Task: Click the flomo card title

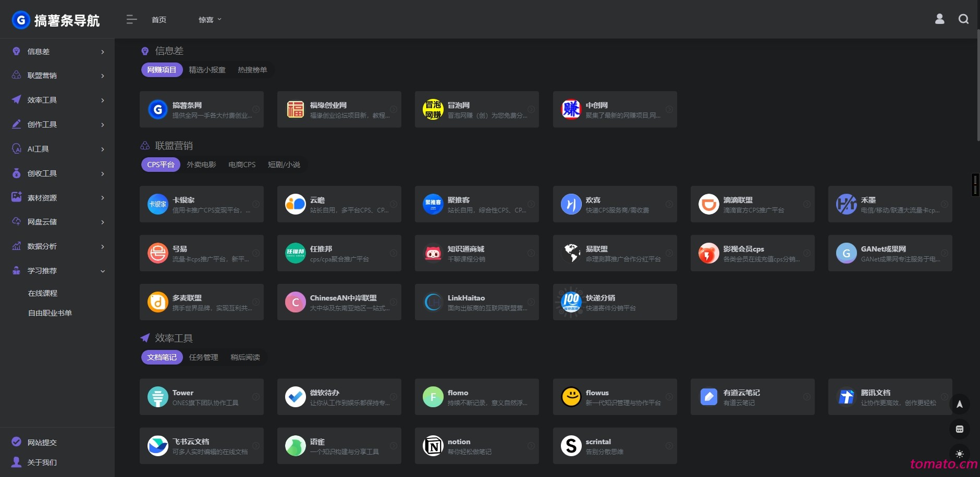Action: click(458, 393)
